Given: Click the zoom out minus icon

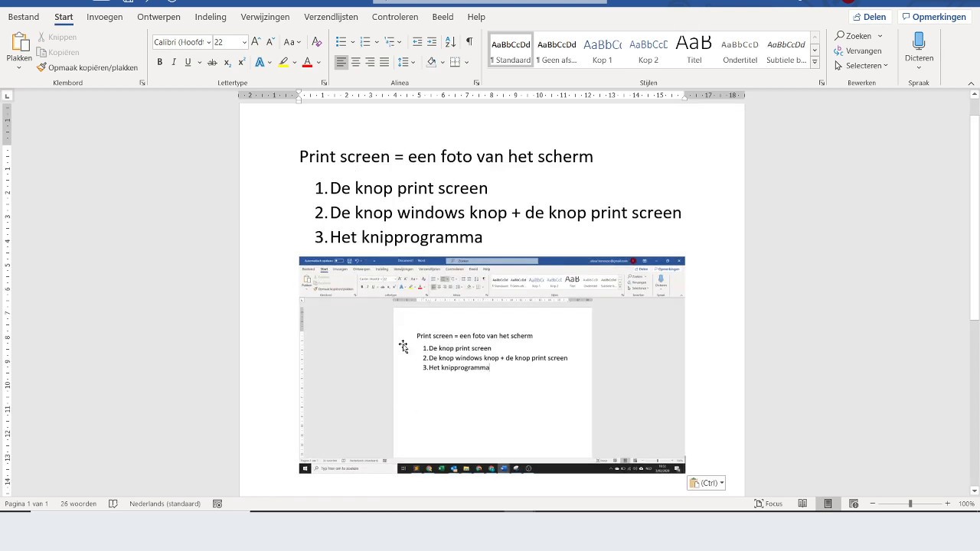Looking at the screenshot, I should 873,504.
